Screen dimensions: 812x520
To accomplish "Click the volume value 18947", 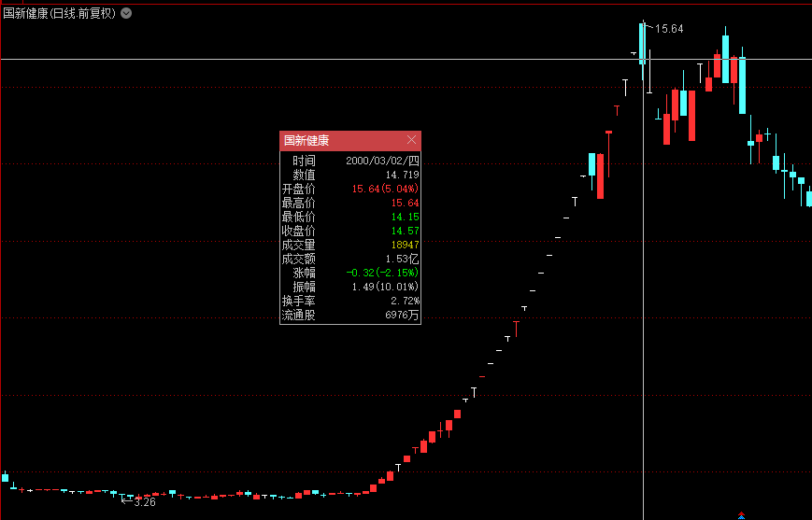I will tap(405, 245).
